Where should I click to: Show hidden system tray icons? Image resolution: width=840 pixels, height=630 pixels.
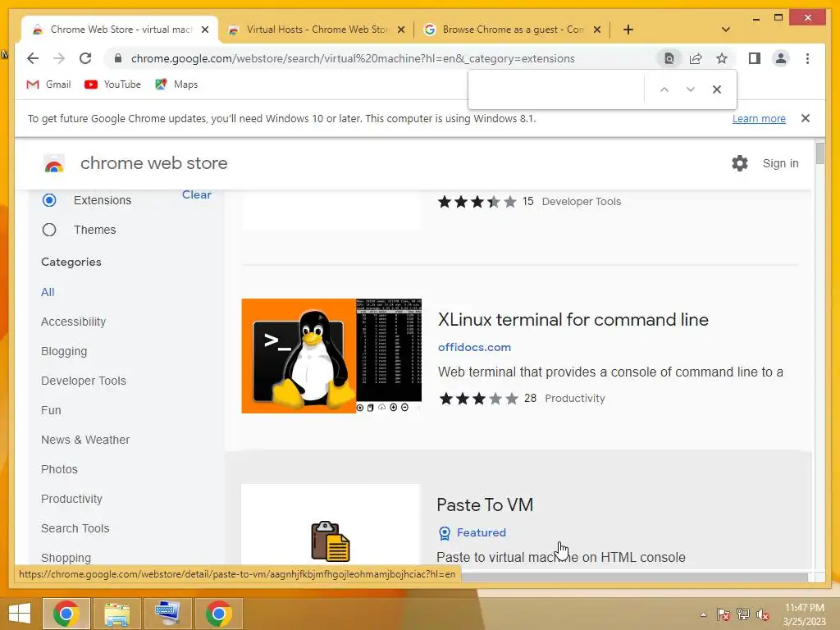pyautogui.click(x=703, y=614)
